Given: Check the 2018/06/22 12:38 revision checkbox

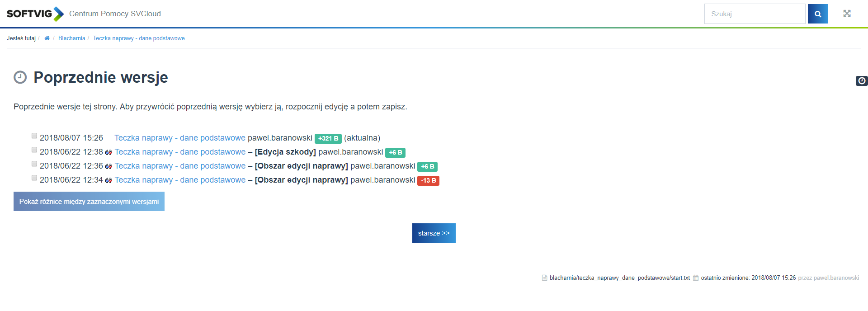Looking at the screenshot, I should (x=34, y=150).
